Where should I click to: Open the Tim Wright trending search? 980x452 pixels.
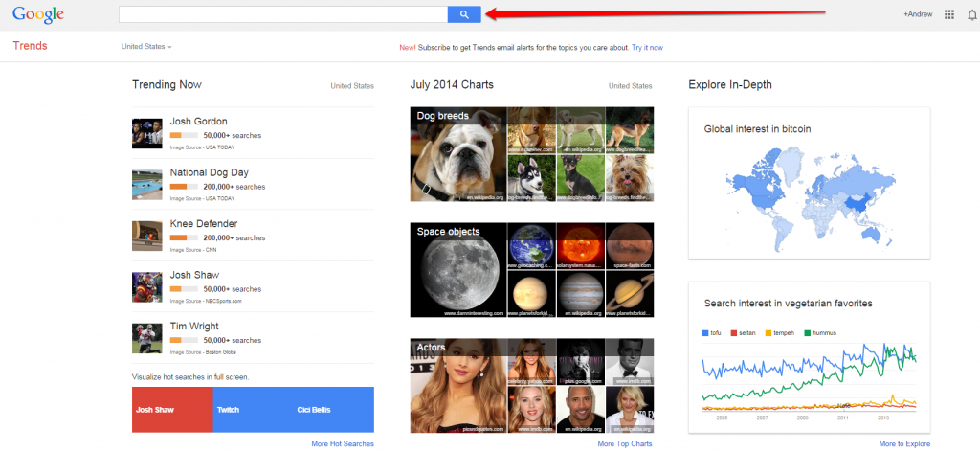pyautogui.click(x=194, y=327)
